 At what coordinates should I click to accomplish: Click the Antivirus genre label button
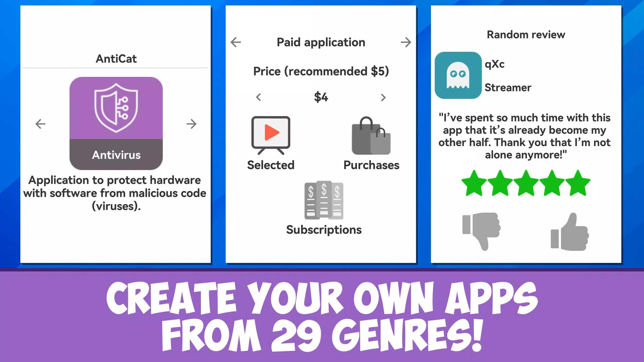[116, 154]
